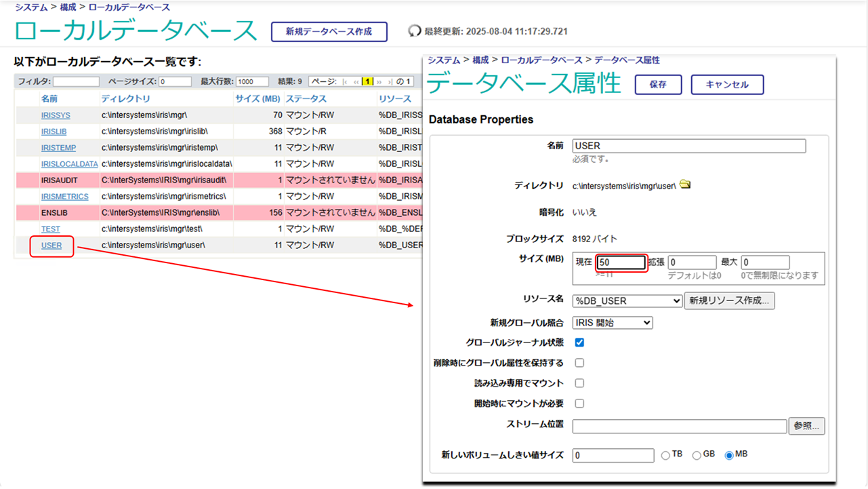Enable 読み込み専用でマウント checkbox
Viewport: 868px width, 489px height.
click(579, 383)
